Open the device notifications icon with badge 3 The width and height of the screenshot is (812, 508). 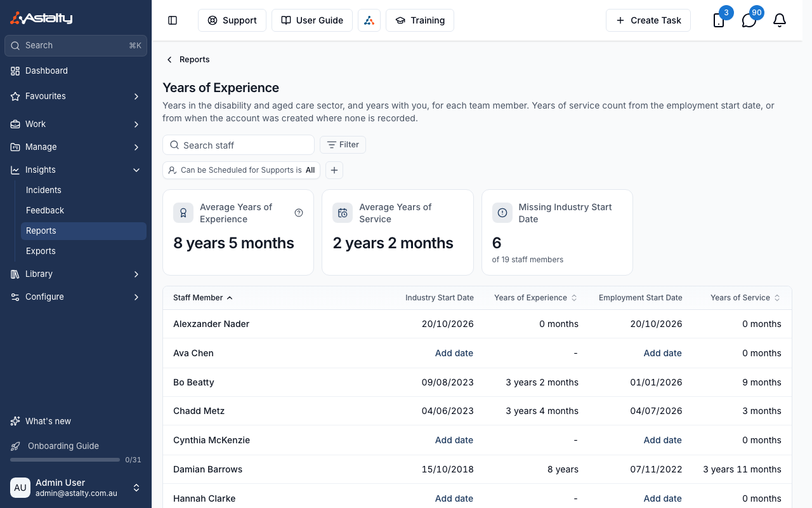[x=719, y=20]
